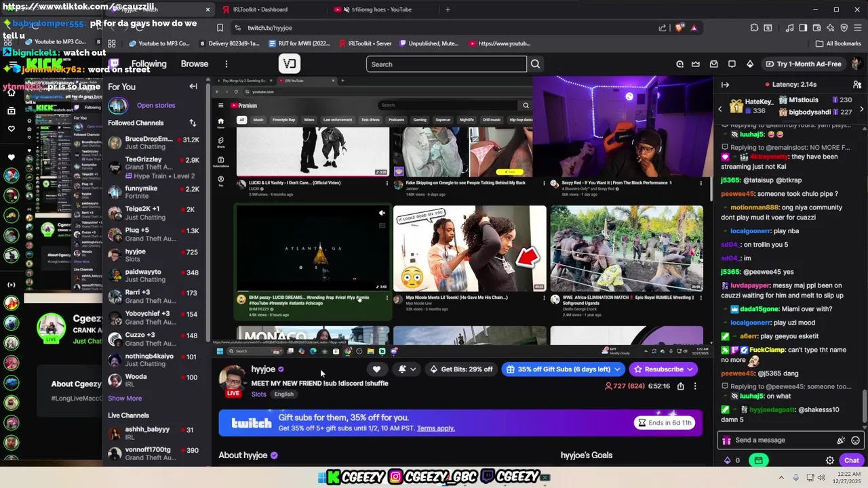The height and width of the screenshot is (488, 868).
Task: Share the stream via share icon
Action: (x=680, y=386)
